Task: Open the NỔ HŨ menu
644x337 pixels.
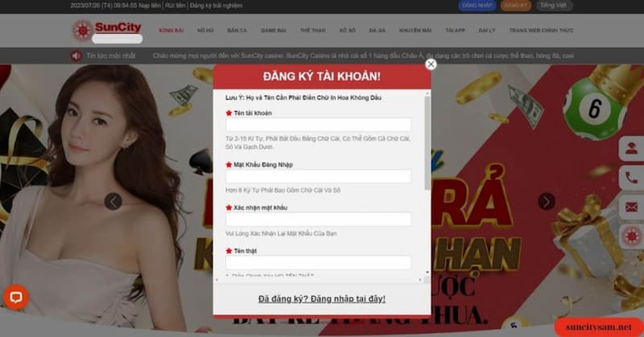Action: pos(205,31)
